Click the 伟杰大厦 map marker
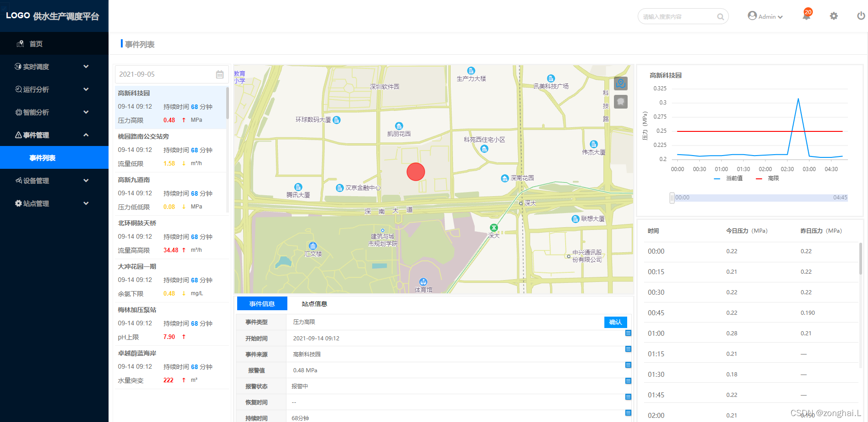 click(x=594, y=144)
